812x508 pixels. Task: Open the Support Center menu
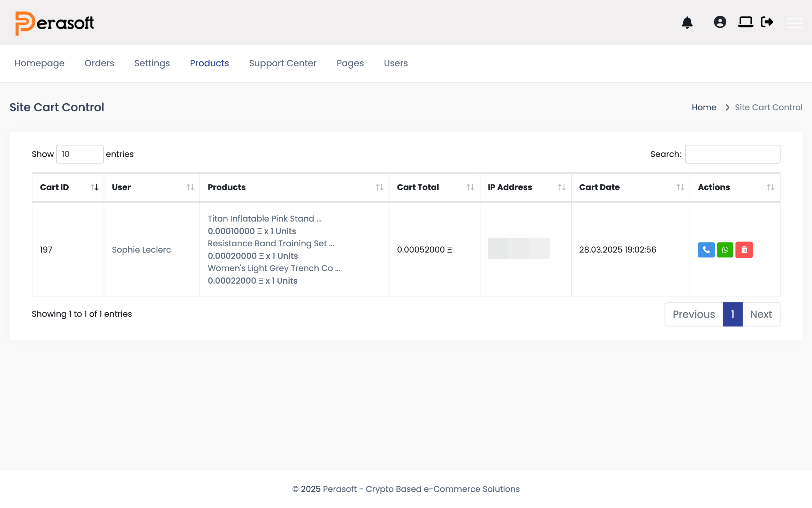[x=283, y=63]
